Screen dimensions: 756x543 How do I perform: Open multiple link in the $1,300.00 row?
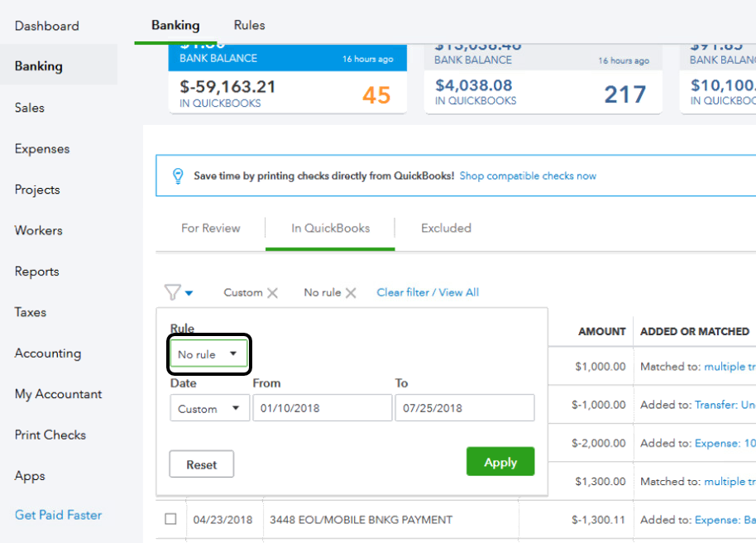(x=730, y=481)
